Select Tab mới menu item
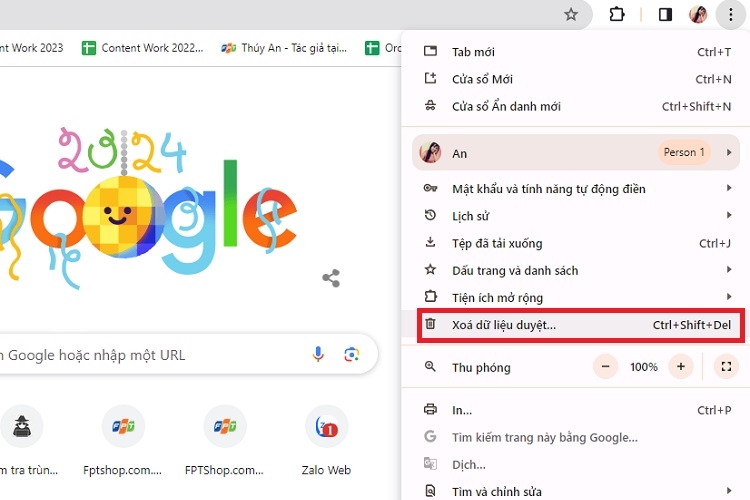The height and width of the screenshot is (500, 750). click(x=575, y=52)
